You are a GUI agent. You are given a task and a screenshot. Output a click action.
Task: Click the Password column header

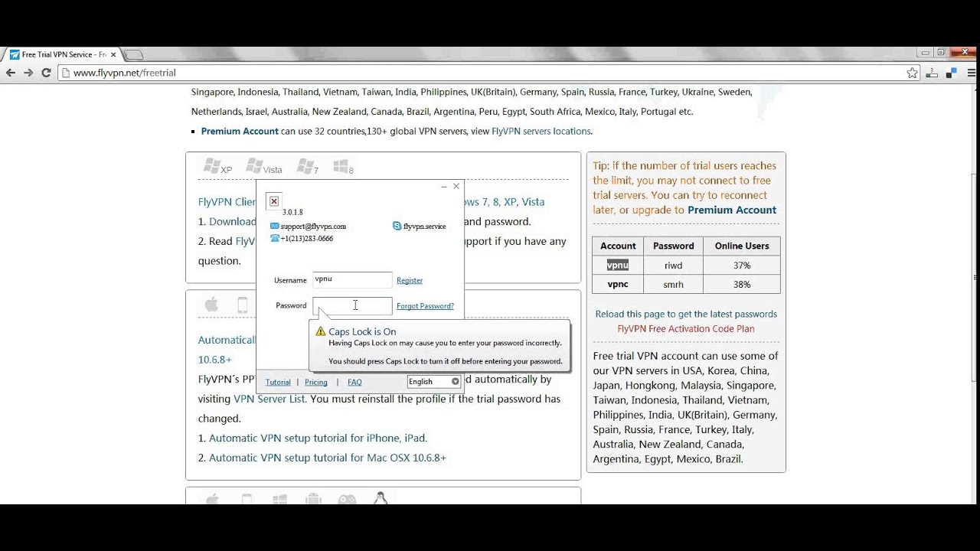(x=673, y=246)
